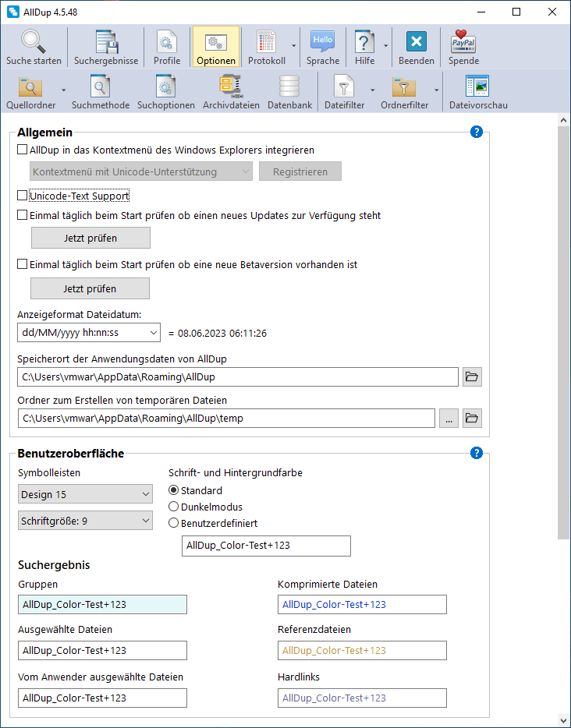Open the Archivdateien settings icon
Screen dimensions: 571x728
(x=231, y=87)
